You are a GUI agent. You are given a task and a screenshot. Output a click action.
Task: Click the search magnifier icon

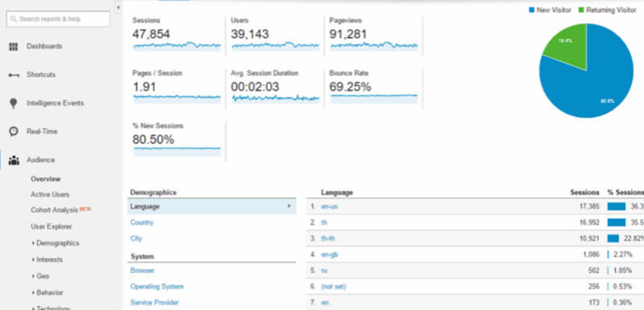(x=14, y=19)
